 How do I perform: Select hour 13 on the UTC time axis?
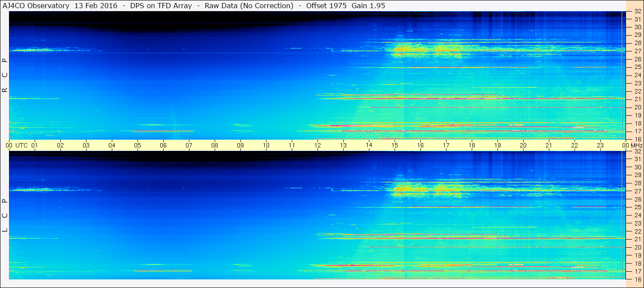343,145
